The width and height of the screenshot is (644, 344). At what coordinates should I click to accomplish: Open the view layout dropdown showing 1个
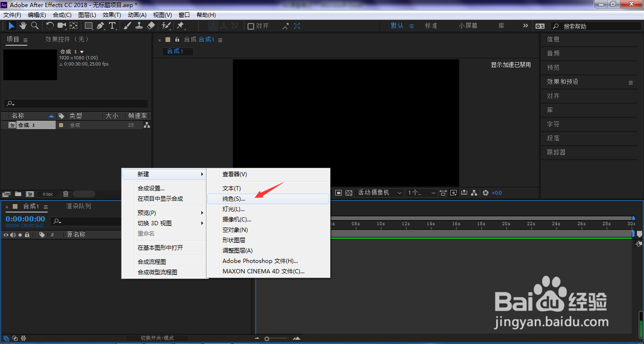tap(421, 193)
